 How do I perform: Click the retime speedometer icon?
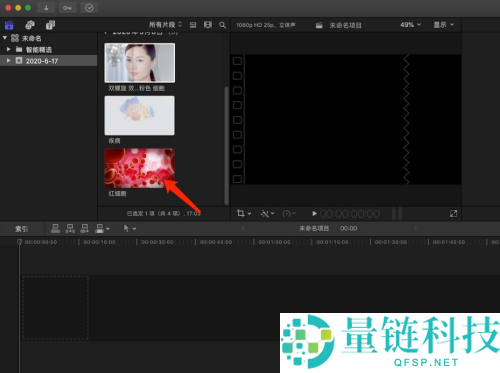click(287, 213)
